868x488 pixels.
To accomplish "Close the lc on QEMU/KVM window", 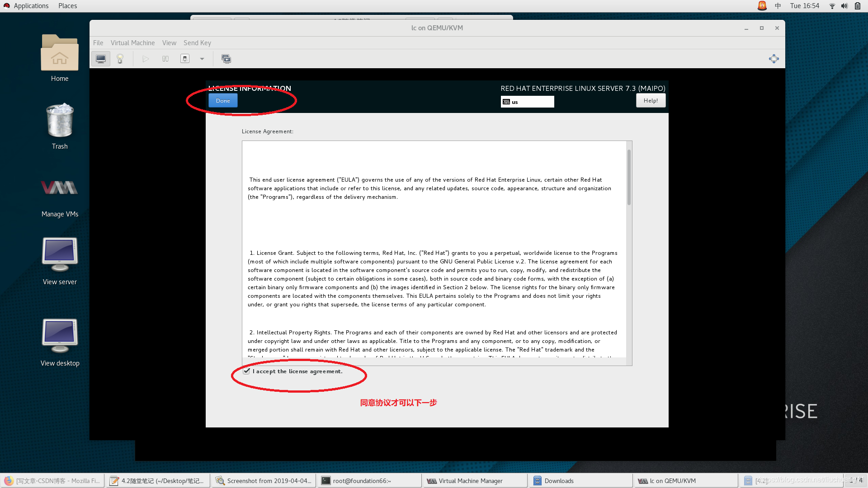I will coord(777,28).
